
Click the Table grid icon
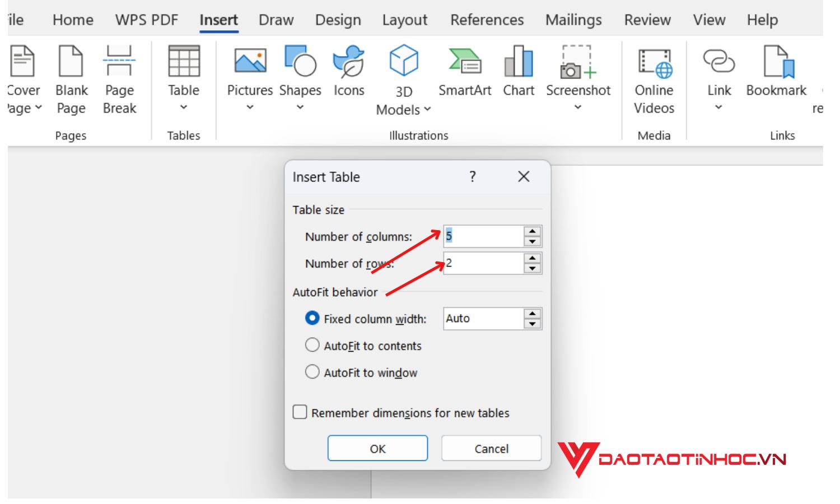pos(184,61)
